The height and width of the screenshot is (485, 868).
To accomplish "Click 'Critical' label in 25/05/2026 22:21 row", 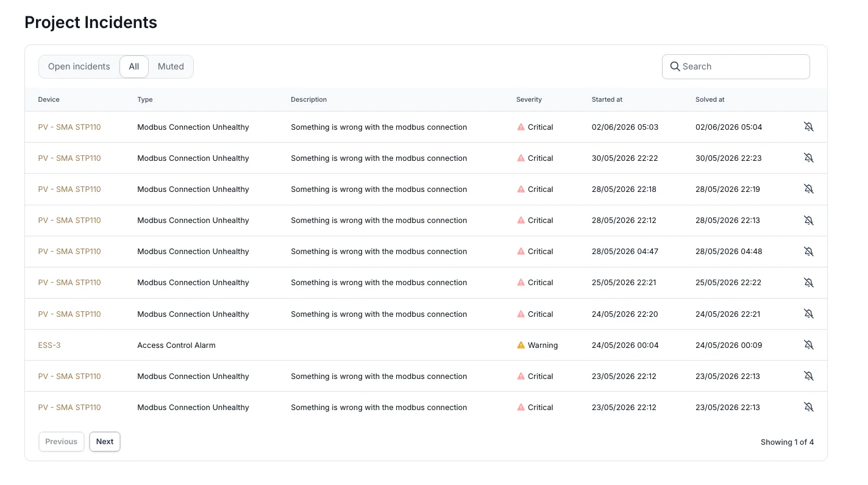I will point(540,283).
